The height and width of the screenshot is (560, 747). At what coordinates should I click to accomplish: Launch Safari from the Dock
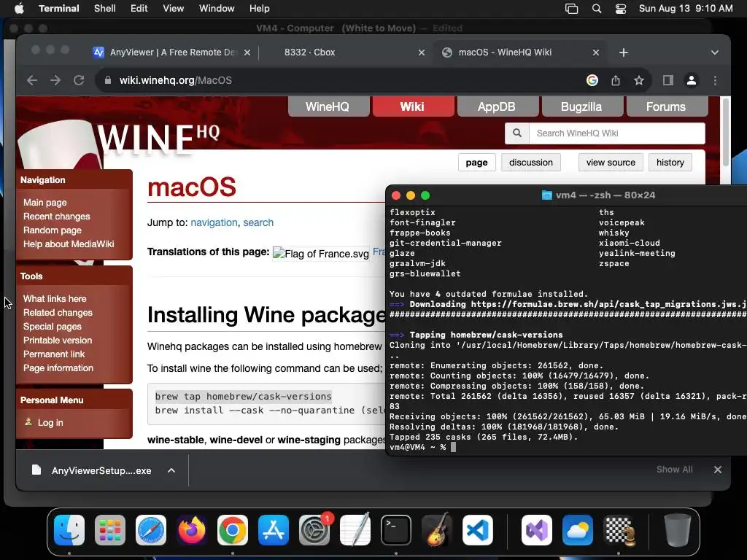tap(151, 530)
